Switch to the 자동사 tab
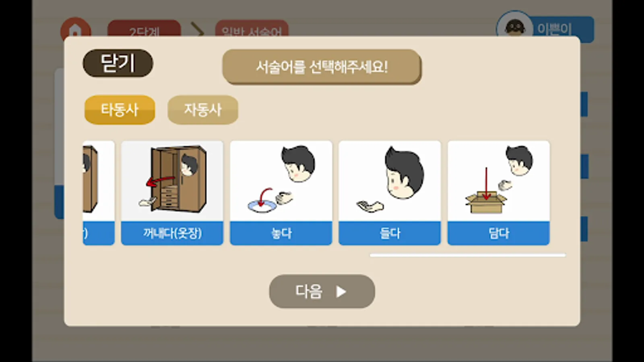The image size is (644, 362). (x=202, y=109)
